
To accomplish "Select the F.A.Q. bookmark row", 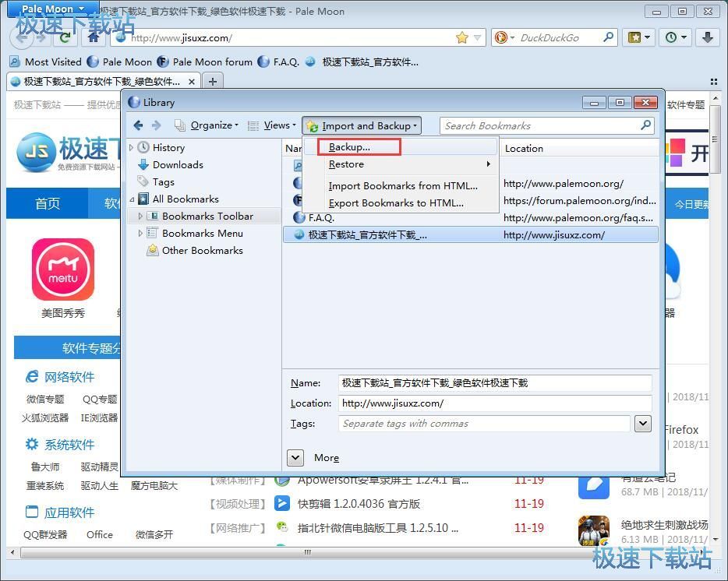I will pos(470,217).
